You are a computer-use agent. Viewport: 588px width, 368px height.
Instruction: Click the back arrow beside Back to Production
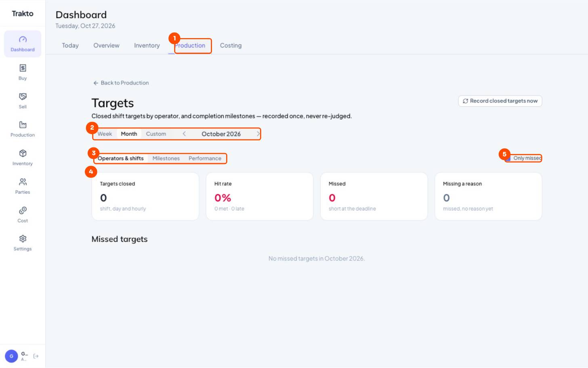(x=96, y=83)
